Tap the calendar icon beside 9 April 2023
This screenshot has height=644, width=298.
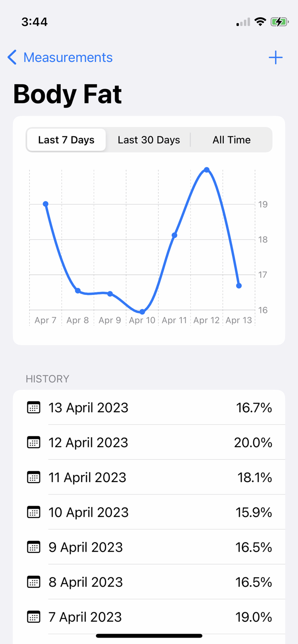click(x=34, y=547)
